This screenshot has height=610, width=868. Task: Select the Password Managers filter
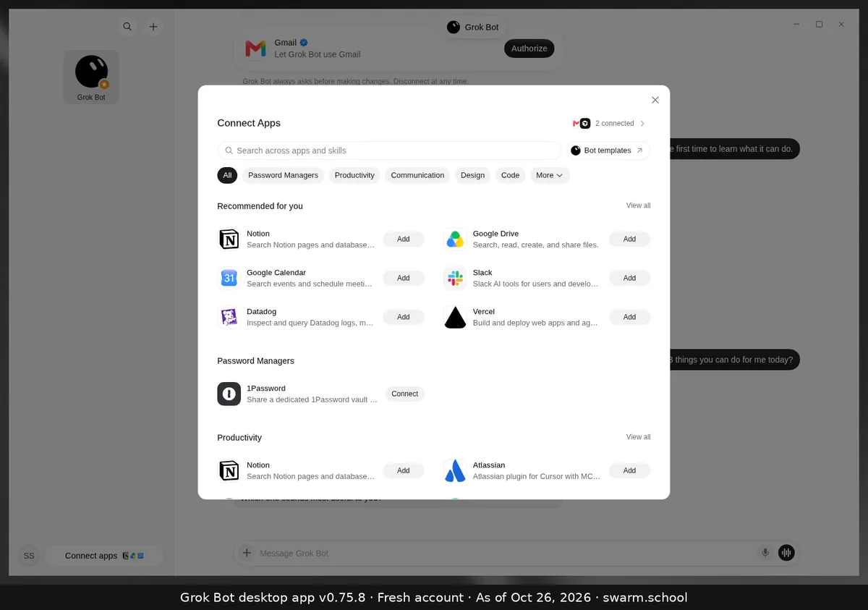(283, 175)
